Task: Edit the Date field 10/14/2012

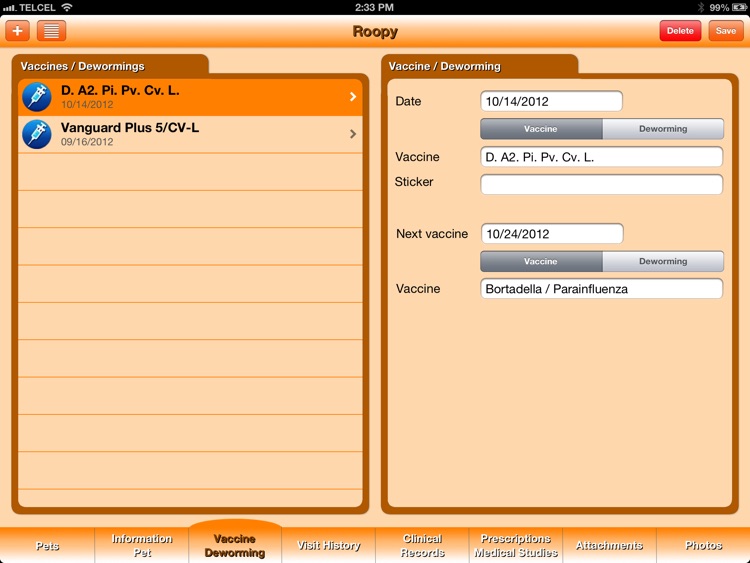Action: (551, 101)
